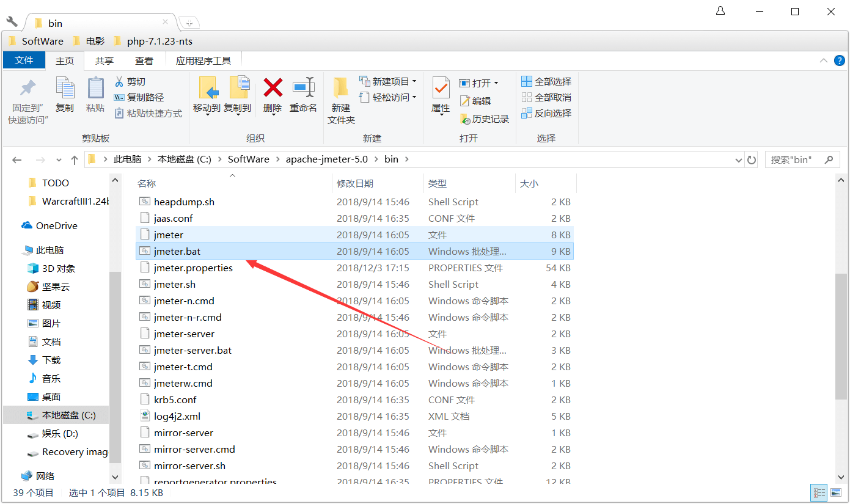Click Select none (全部取消)
Screen dimensions: 850x504
tap(546, 97)
